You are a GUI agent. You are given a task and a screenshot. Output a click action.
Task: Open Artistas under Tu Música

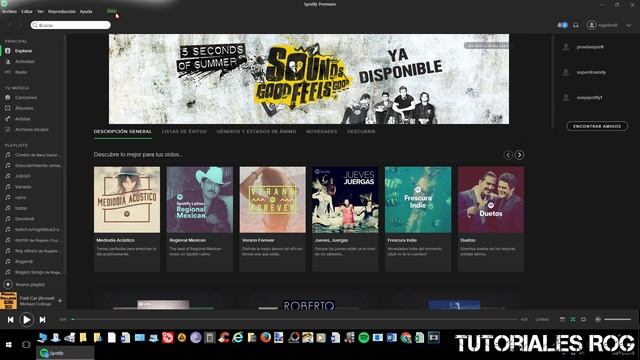click(x=23, y=119)
